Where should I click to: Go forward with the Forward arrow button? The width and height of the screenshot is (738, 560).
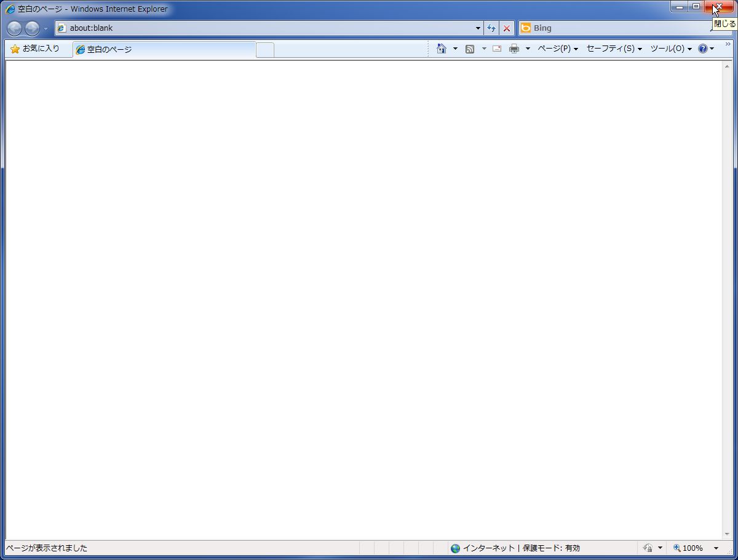click(32, 28)
